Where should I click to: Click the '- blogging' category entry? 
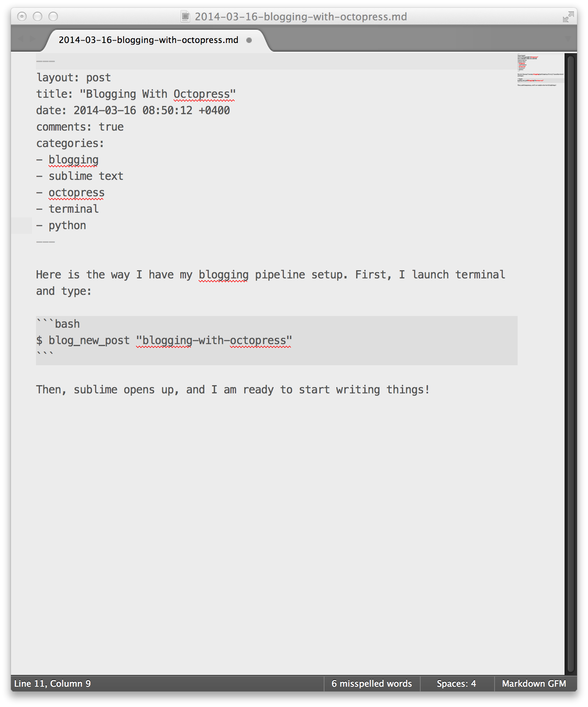point(67,160)
